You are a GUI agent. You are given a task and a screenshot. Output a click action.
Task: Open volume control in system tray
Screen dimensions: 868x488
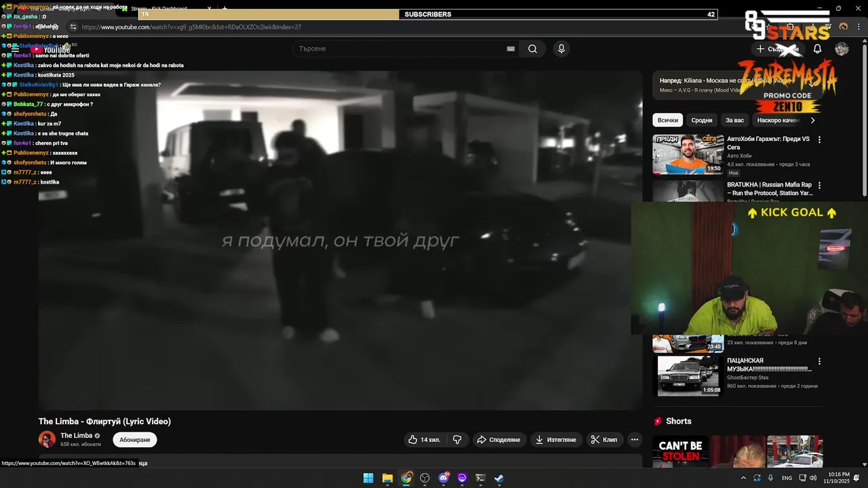coord(812,478)
